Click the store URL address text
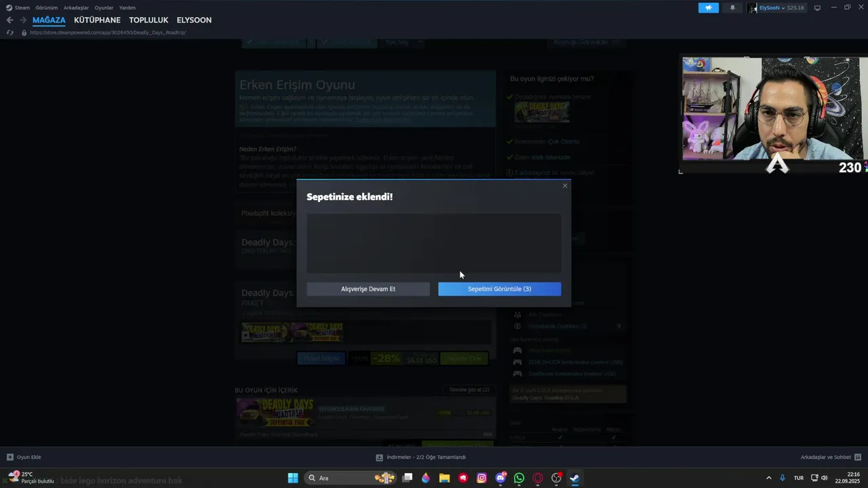868x488 pixels. pyautogui.click(x=108, y=33)
